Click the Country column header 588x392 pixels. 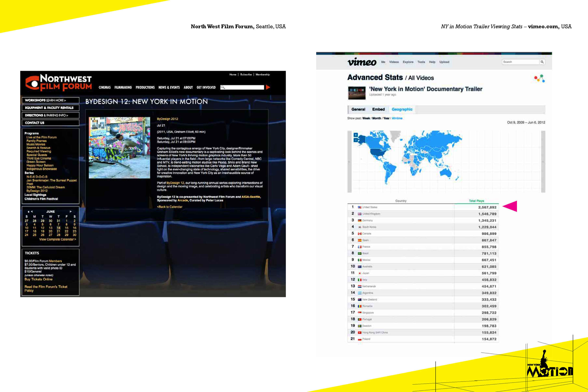401,201
